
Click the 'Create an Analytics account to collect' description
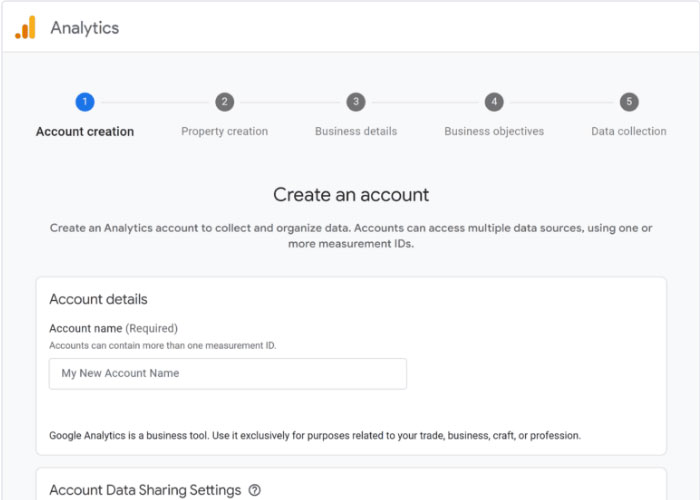click(x=351, y=236)
